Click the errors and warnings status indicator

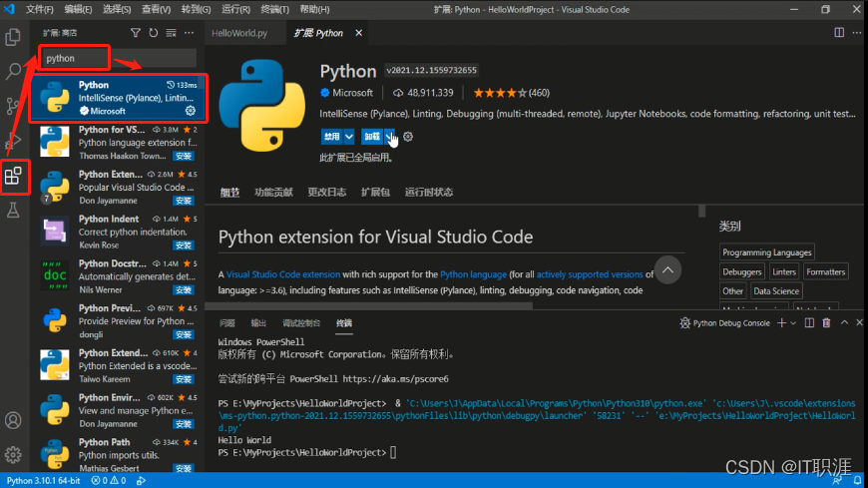click(109, 481)
